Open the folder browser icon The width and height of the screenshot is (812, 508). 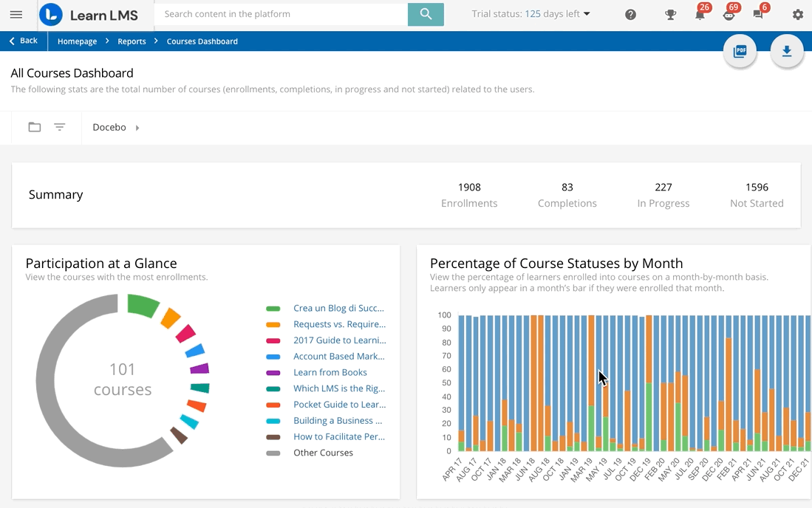click(x=35, y=126)
